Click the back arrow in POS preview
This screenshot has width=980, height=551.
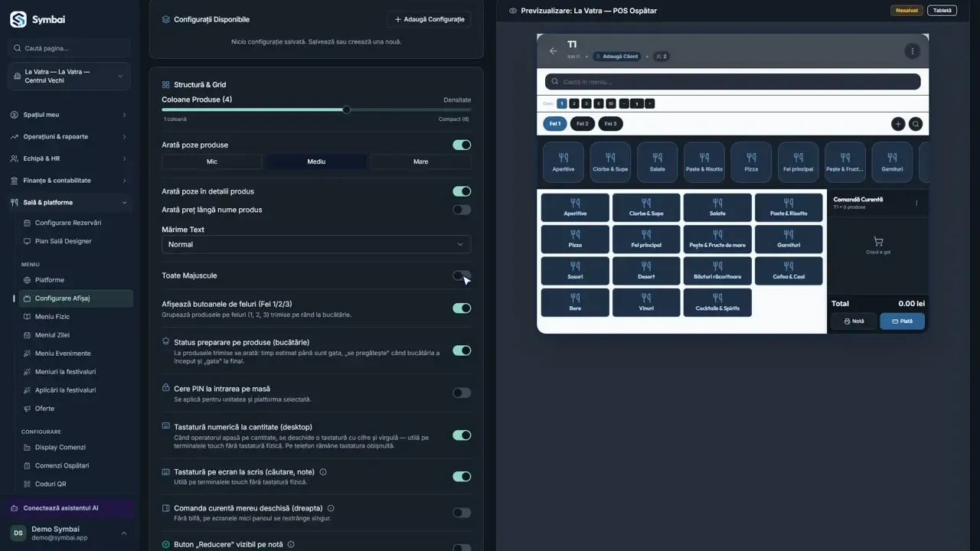click(553, 51)
